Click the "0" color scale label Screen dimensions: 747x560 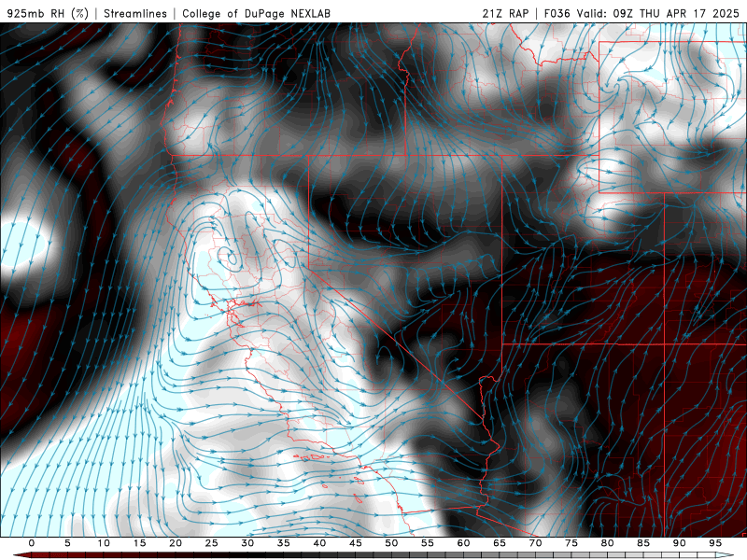coord(32,543)
